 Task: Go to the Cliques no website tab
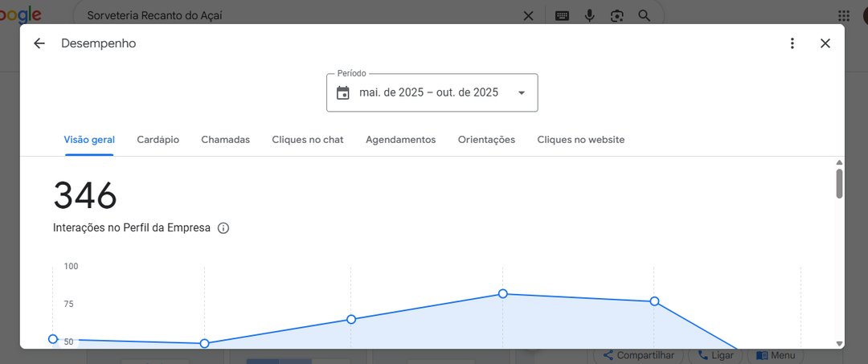[580, 140]
